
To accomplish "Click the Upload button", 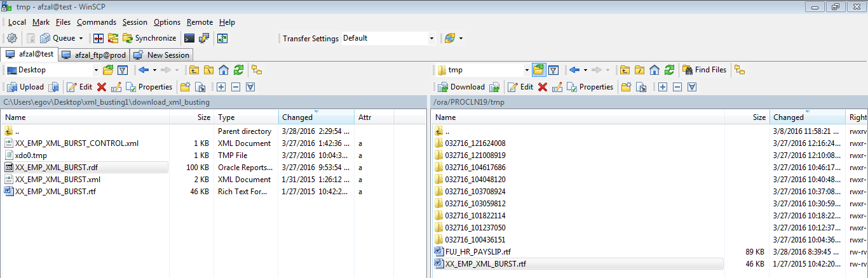I will click(26, 87).
